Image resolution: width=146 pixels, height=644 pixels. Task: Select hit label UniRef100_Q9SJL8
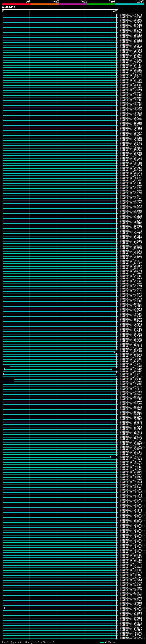(131, 27)
